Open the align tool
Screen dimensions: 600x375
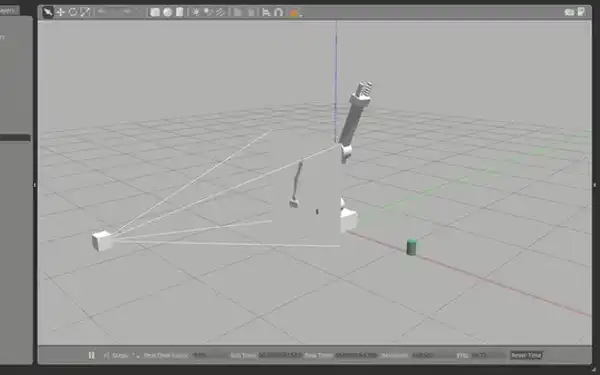266,12
